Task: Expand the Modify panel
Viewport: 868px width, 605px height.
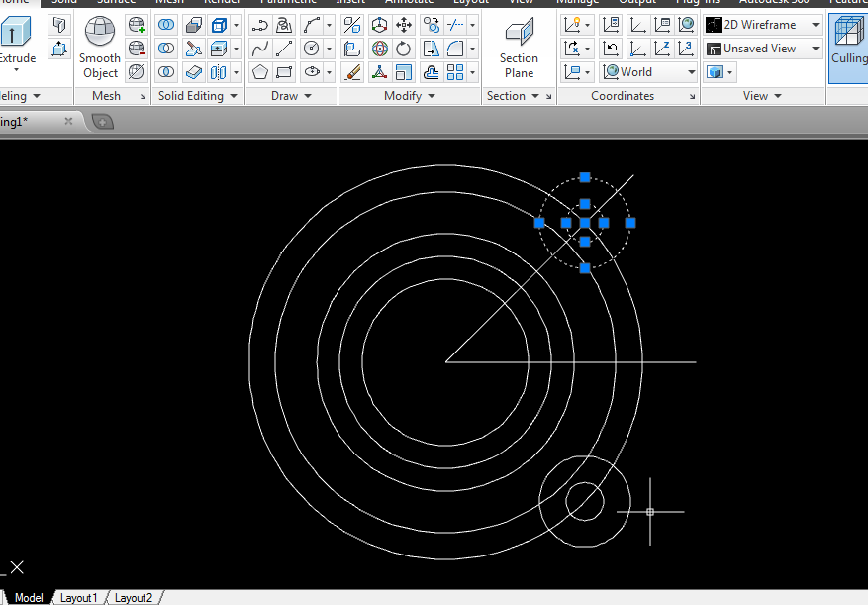Action: point(409,96)
